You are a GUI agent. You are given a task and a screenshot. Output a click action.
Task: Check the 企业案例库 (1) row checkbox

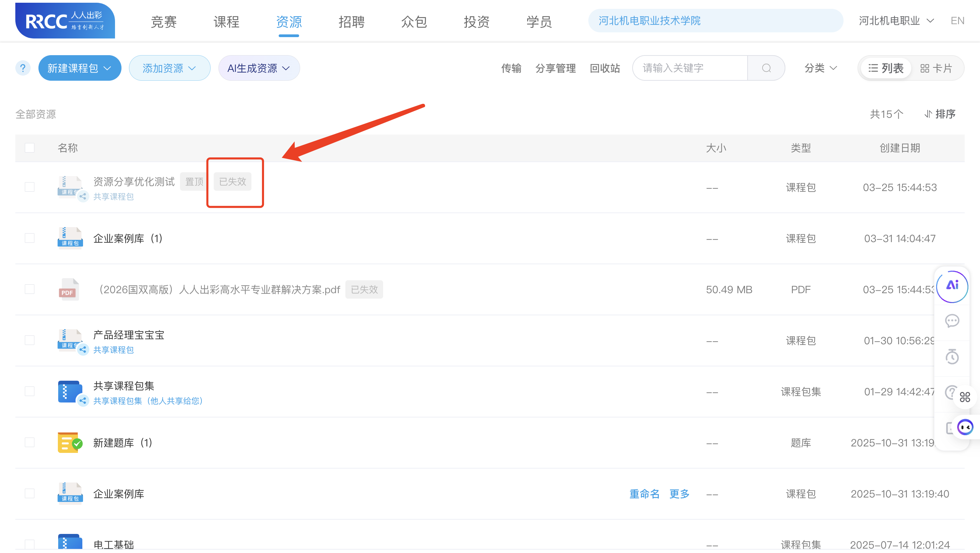[x=30, y=238]
